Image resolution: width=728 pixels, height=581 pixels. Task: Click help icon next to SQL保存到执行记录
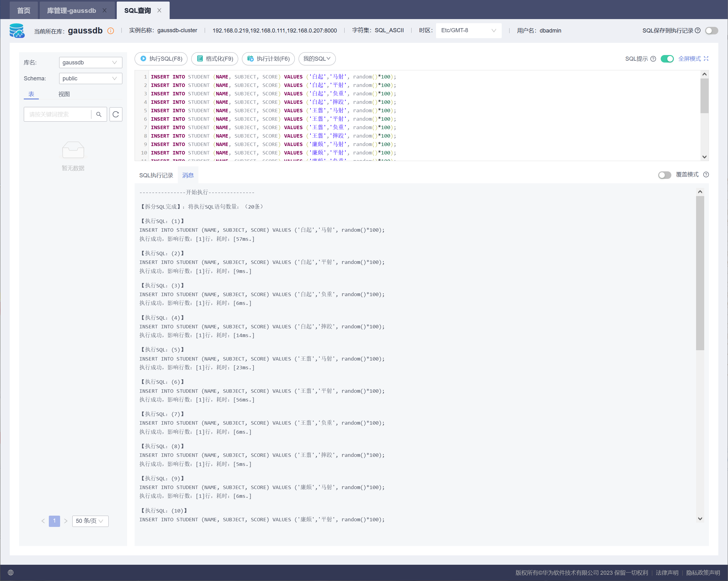[x=698, y=30]
